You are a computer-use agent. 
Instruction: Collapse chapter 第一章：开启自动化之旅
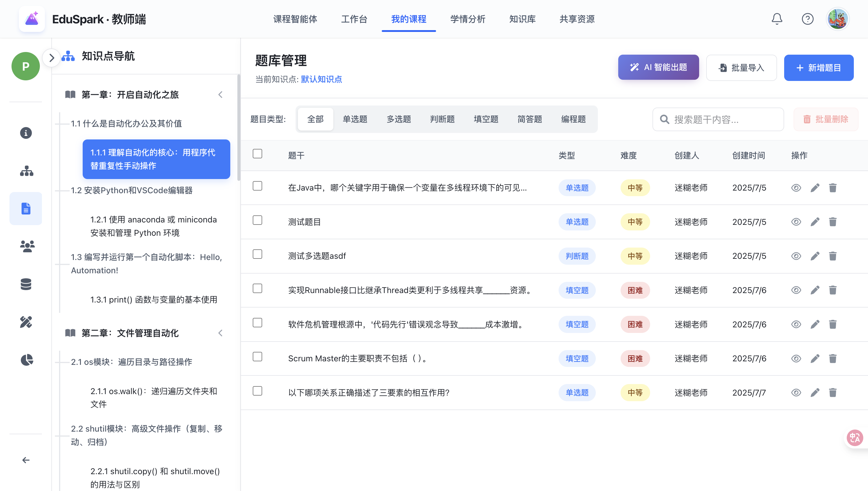[x=220, y=95]
